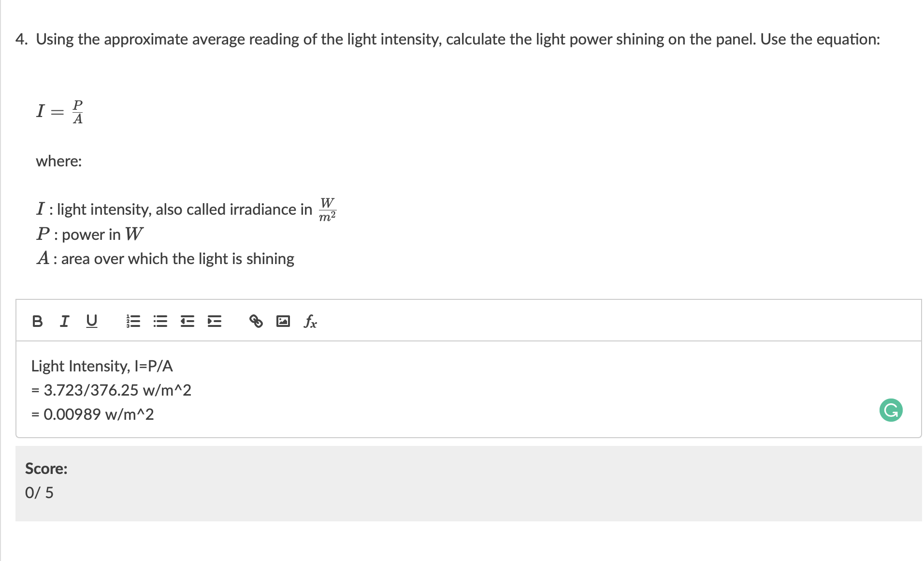
Task: Click inside the answer text box
Action: pos(435,387)
